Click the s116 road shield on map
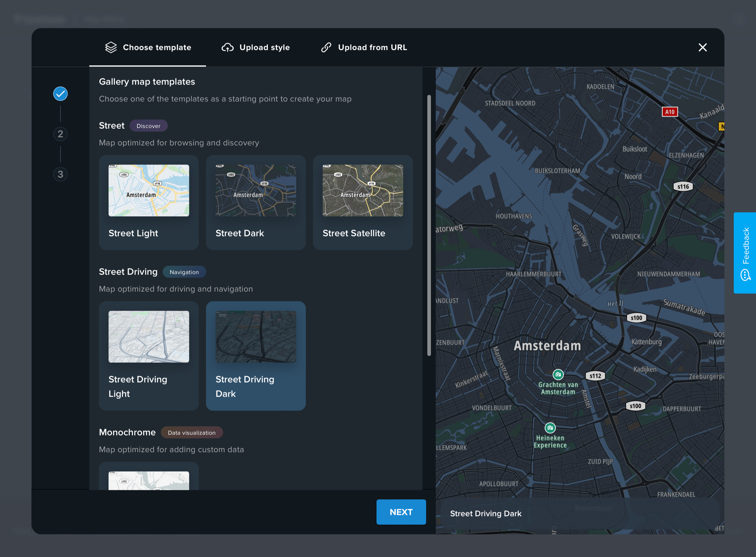The height and width of the screenshot is (557, 756). 683,186
